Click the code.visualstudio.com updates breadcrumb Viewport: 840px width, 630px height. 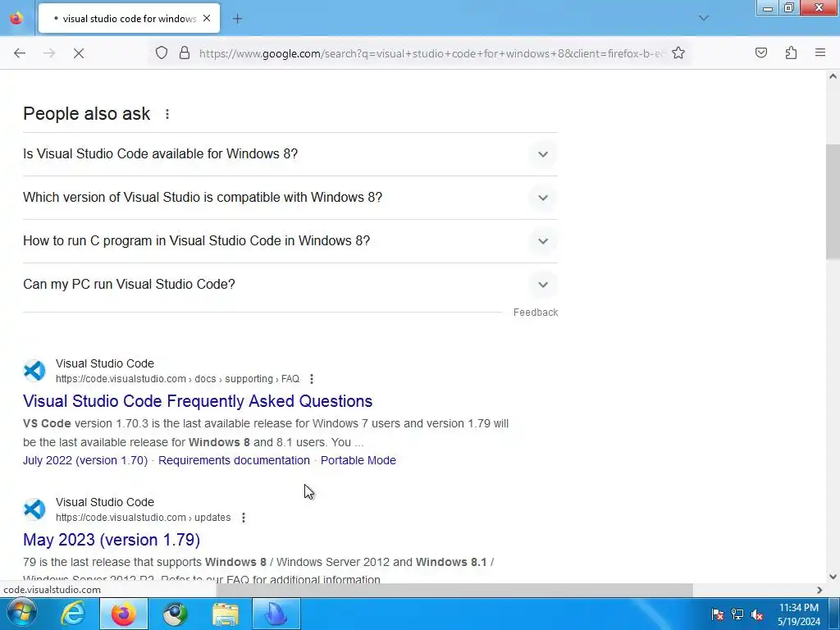point(143,518)
